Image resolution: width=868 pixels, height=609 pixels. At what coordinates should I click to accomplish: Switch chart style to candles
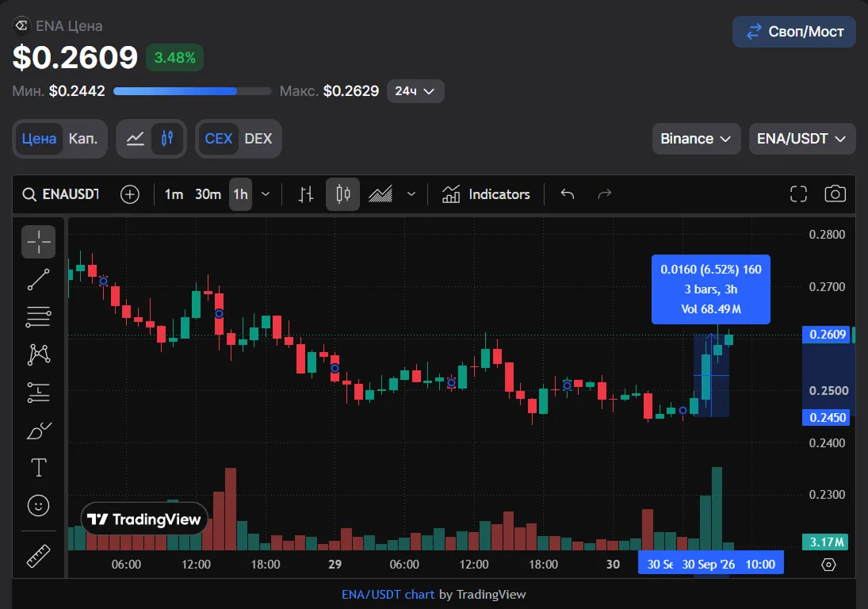tap(342, 194)
